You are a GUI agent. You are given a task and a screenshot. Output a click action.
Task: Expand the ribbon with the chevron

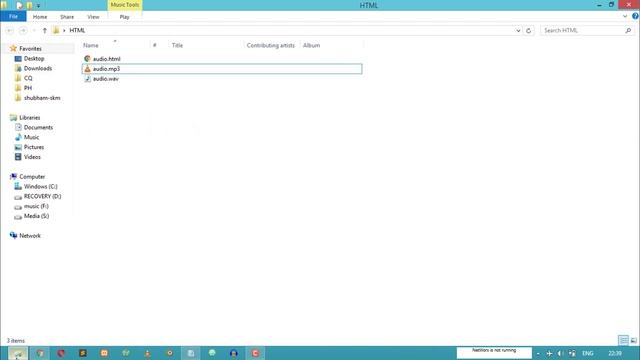pos(625,17)
